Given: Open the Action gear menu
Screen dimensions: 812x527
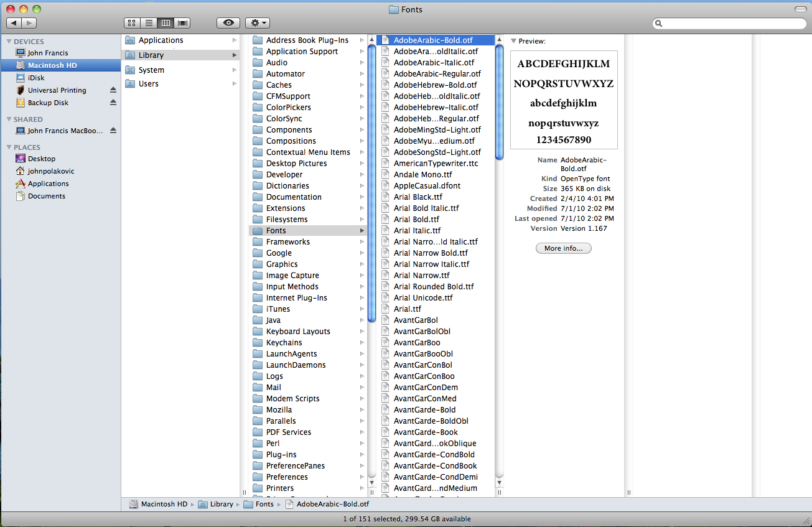Looking at the screenshot, I should [x=257, y=23].
